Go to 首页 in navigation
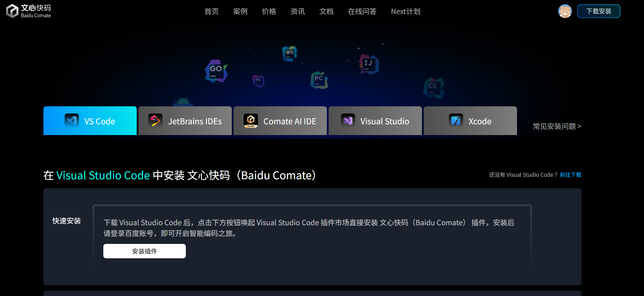The width and height of the screenshot is (644, 296). point(211,11)
